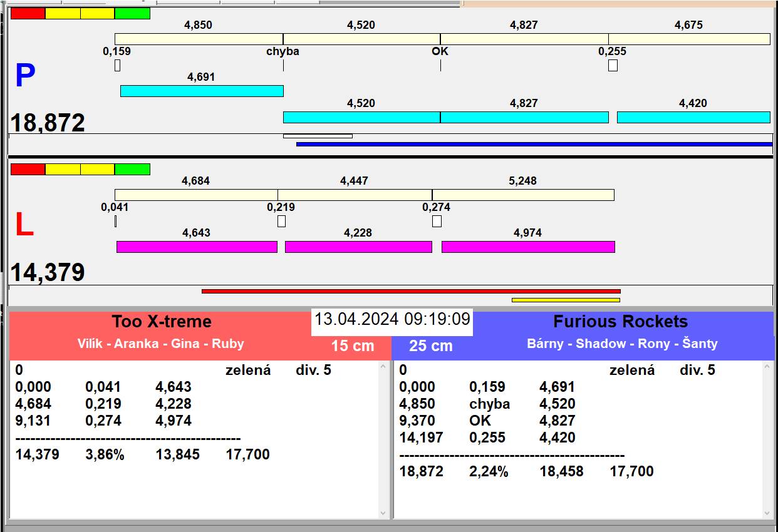Select the cream bar labeled 4,684 in lane L
This screenshot has width=778, height=532.
196,195
